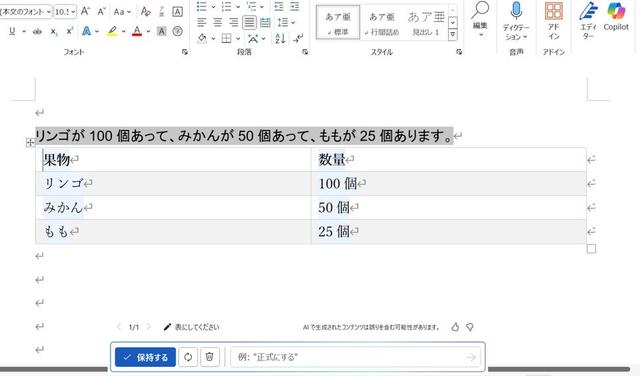This screenshot has width=640, height=376.
Task: Center align text
Action: pos(218,22)
